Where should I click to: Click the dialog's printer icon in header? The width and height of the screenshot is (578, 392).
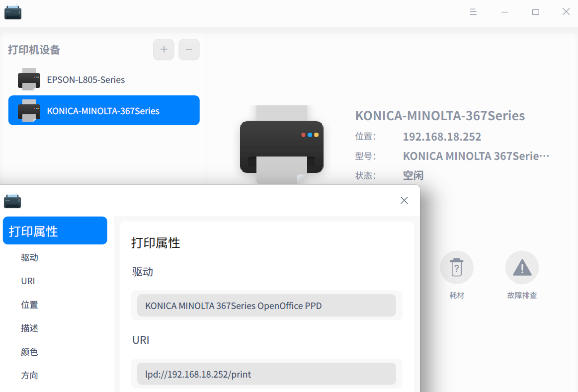click(x=12, y=201)
